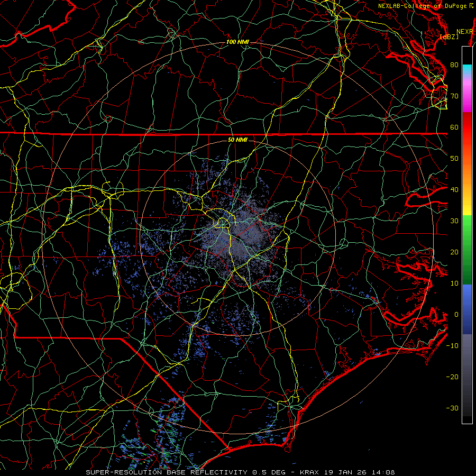Click the -20 value on dBZ scale

(x=452, y=377)
